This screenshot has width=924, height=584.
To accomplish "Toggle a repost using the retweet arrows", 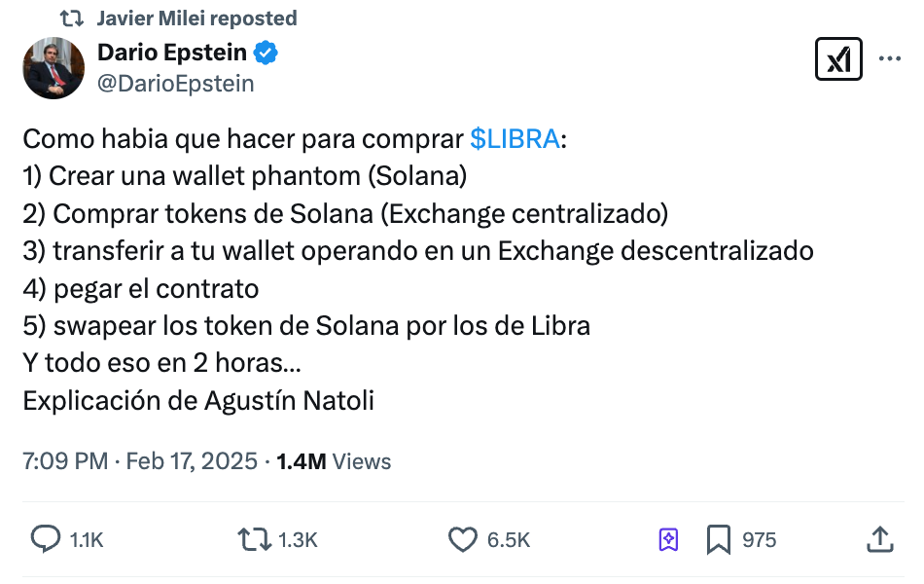I will tap(256, 537).
